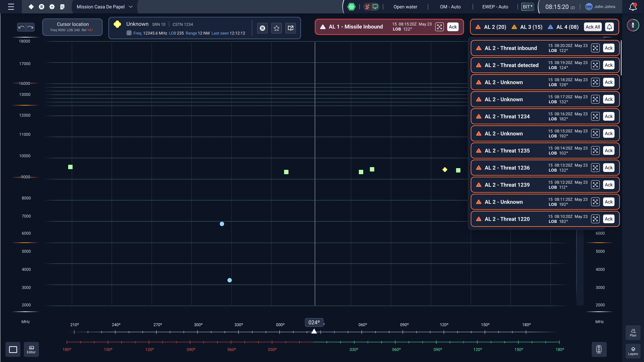Click the 120° green relative bearing label
644x362 pixels.
[477, 349]
